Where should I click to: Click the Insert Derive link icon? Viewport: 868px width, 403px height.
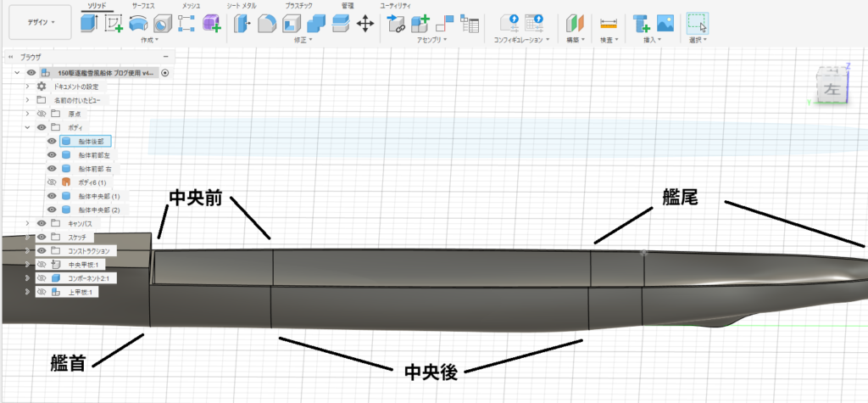(x=396, y=23)
